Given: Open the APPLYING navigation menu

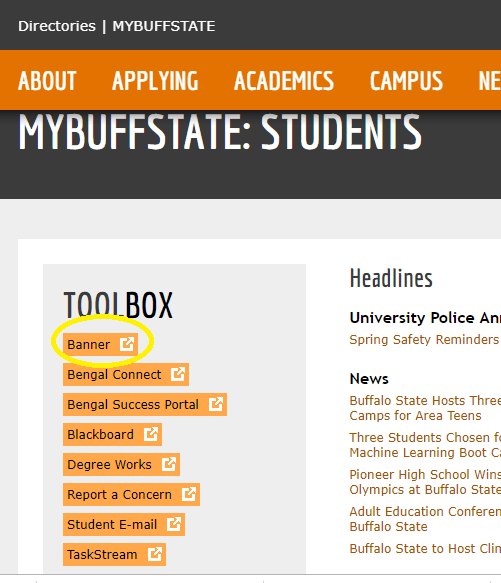Looking at the screenshot, I should (155, 81).
